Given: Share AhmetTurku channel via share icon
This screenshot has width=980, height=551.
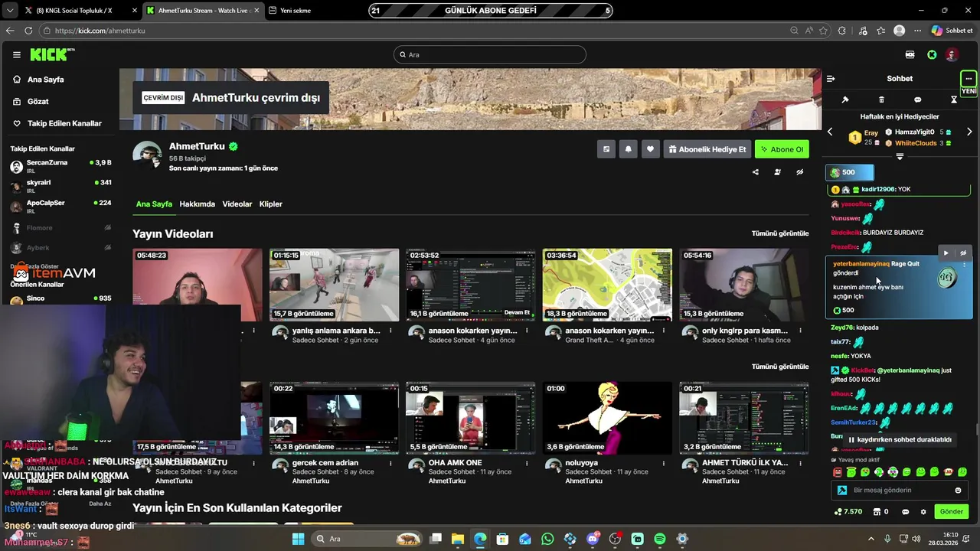Looking at the screenshot, I should pyautogui.click(x=755, y=172).
